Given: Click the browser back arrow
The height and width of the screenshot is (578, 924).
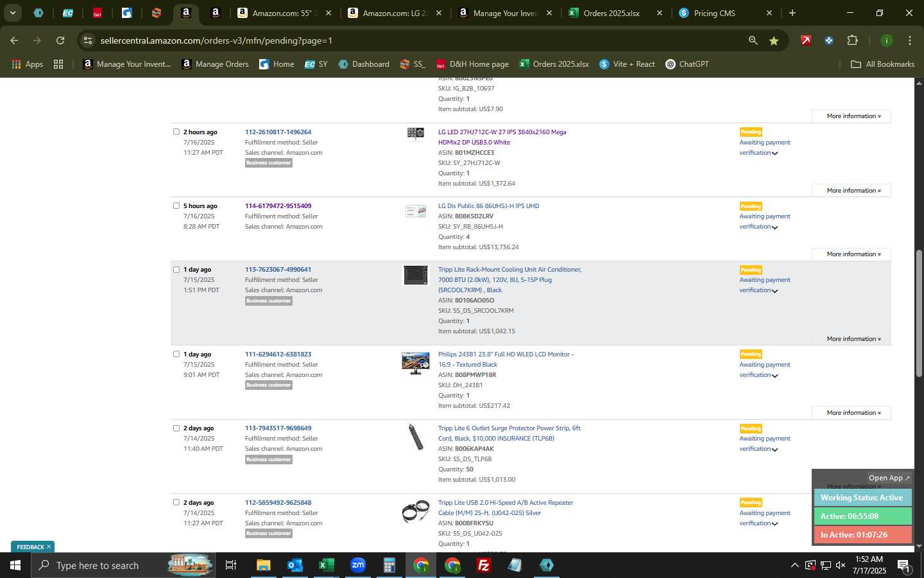Looking at the screenshot, I should pyautogui.click(x=14, y=40).
